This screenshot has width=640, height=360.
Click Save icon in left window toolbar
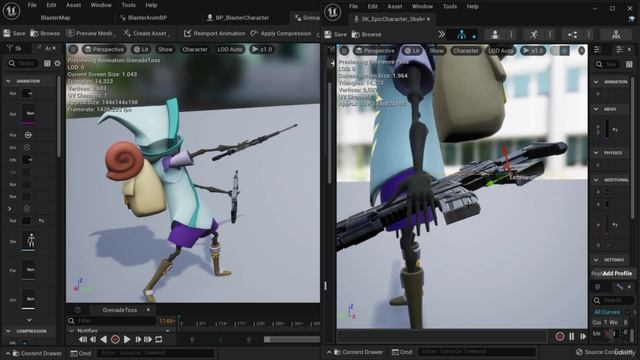7,33
